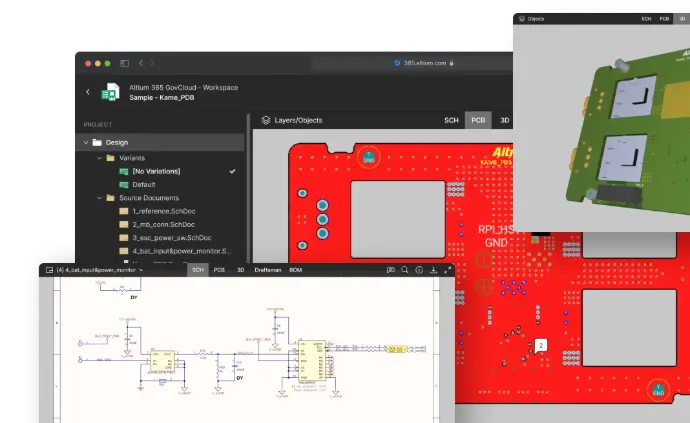Viewport: 690px width, 423px height.
Task: Click the Objects icon in 3D window
Action: click(522, 19)
